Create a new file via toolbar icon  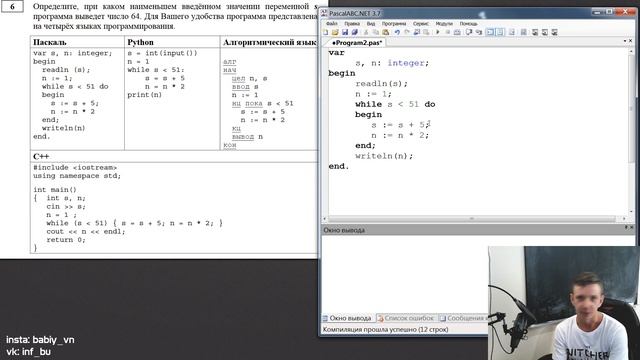pos(325,32)
